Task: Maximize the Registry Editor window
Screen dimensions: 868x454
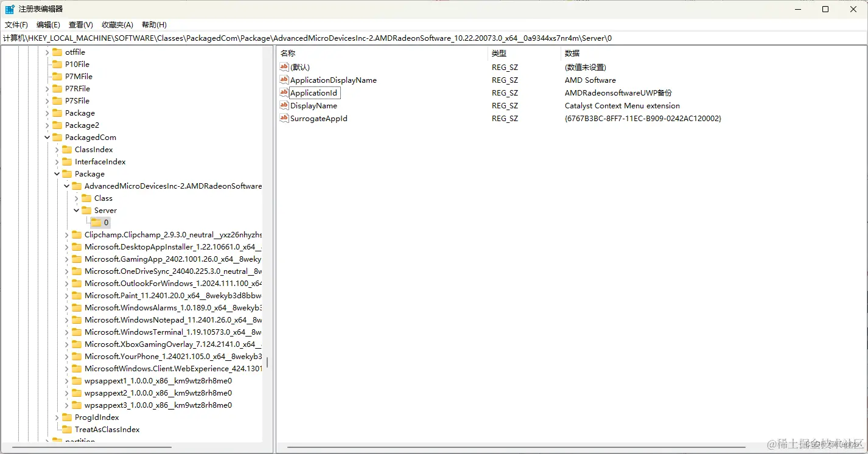Action: pos(825,9)
